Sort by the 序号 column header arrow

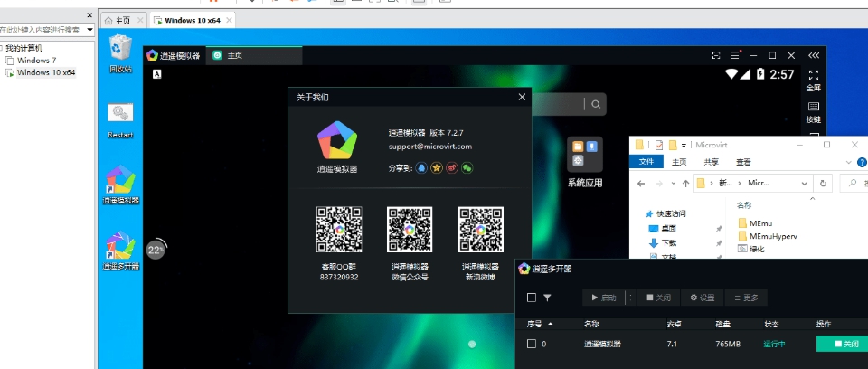(x=550, y=324)
